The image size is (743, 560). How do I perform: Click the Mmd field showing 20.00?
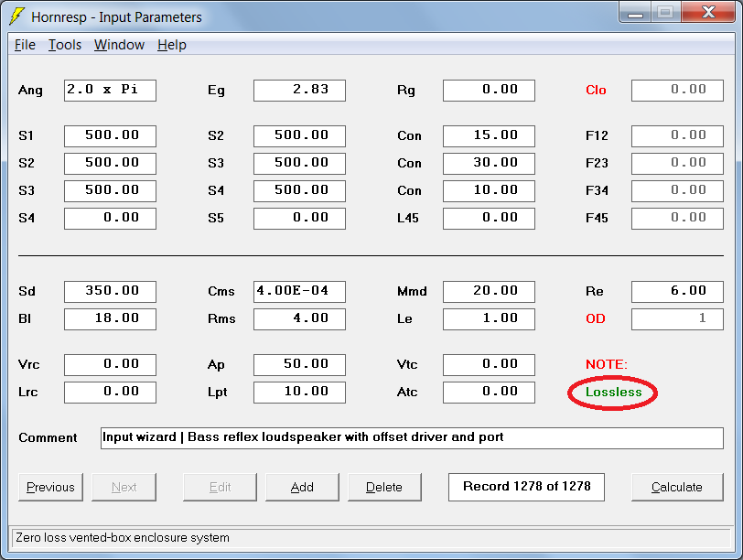[489, 292]
